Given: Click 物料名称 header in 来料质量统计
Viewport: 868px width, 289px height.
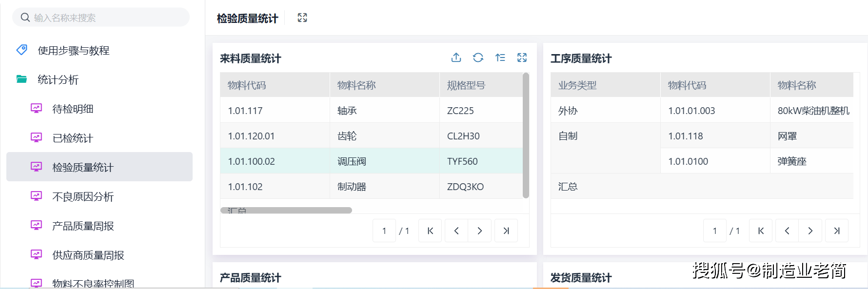Looking at the screenshot, I should pos(385,85).
